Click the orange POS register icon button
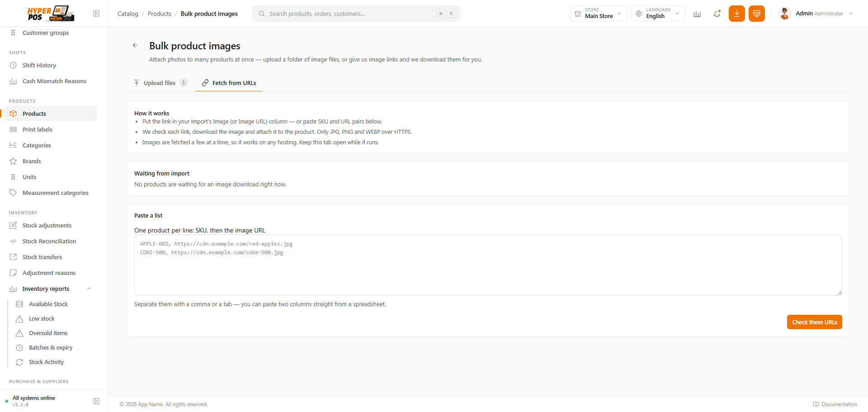Image resolution: width=868 pixels, height=412 pixels. tap(757, 14)
